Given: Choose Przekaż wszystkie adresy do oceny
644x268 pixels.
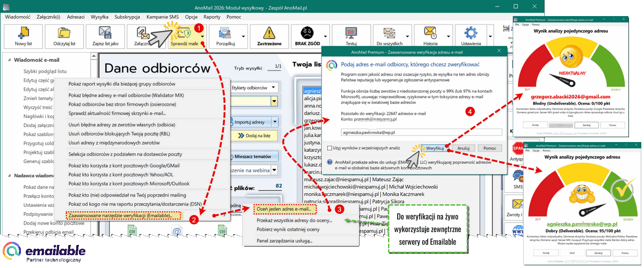Looking at the screenshot, I should 294,220.
